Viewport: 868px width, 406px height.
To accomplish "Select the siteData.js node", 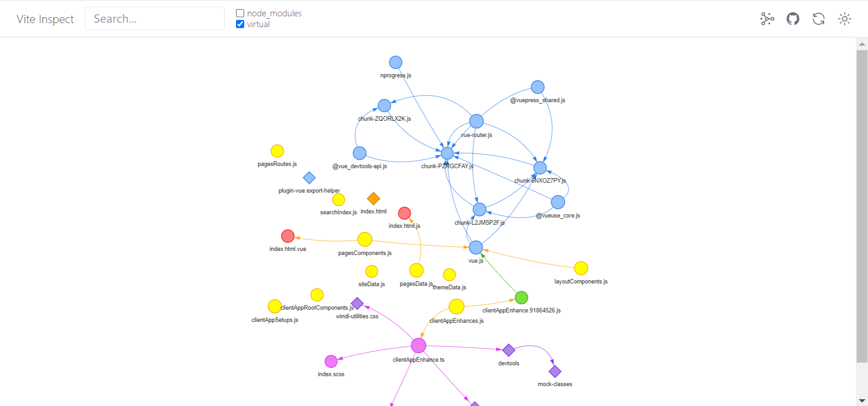I will tap(372, 271).
